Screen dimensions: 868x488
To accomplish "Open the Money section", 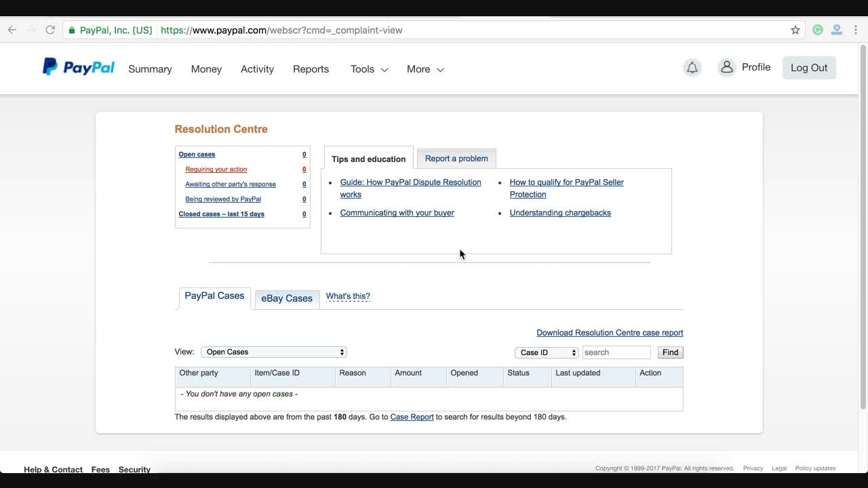I will (x=206, y=69).
